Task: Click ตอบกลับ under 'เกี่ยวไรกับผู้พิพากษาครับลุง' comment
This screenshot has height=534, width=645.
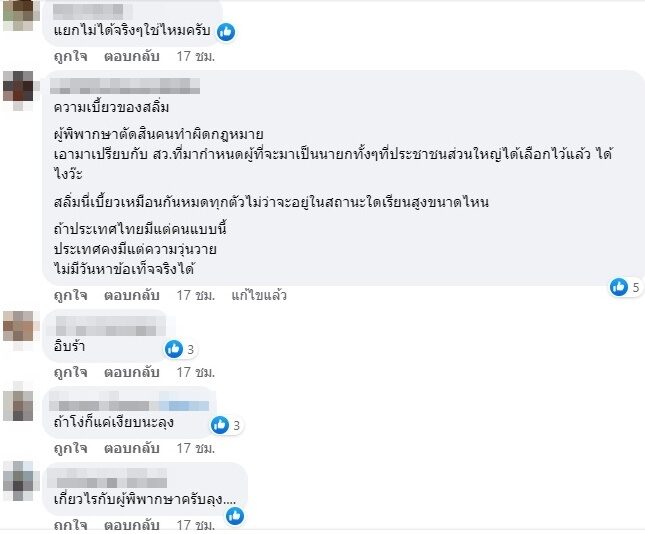Action: 132,525
